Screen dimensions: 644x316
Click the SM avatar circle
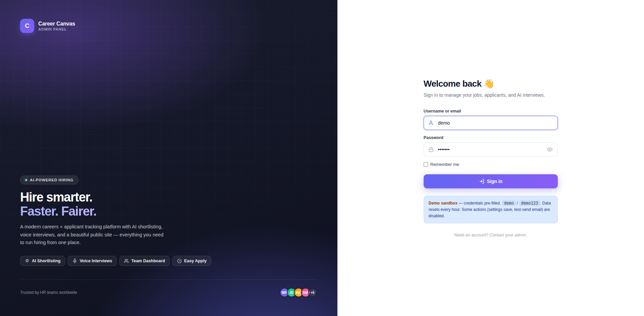305,292
